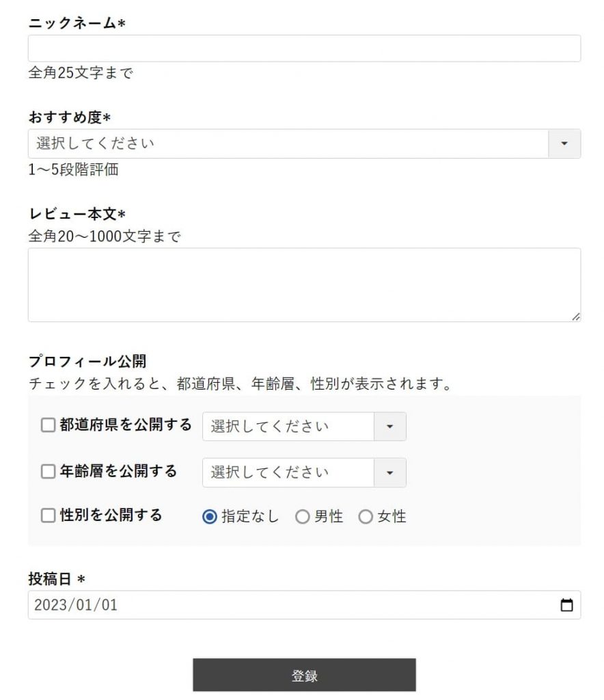This screenshot has height=700, width=604.
Task: Select the 女性 radio option
Action: (x=366, y=517)
